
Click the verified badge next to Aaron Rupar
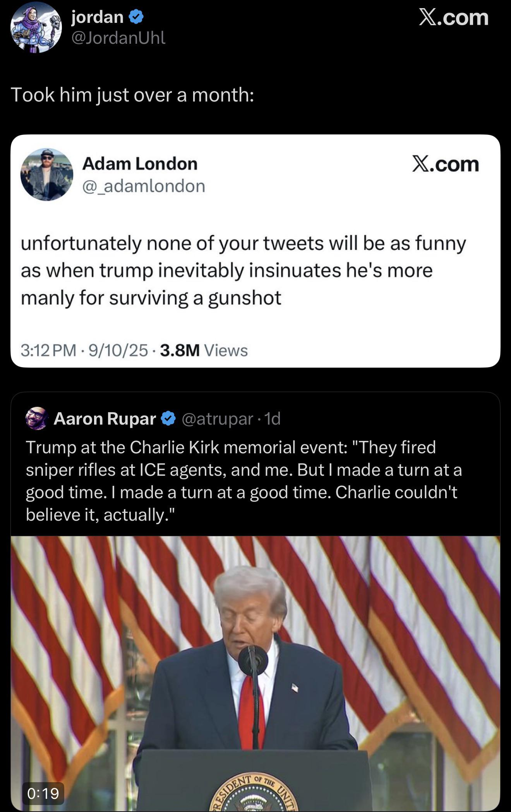pyautogui.click(x=168, y=418)
